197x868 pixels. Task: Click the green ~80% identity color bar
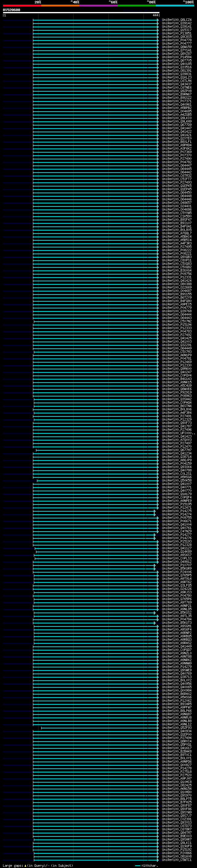[137, 6]
